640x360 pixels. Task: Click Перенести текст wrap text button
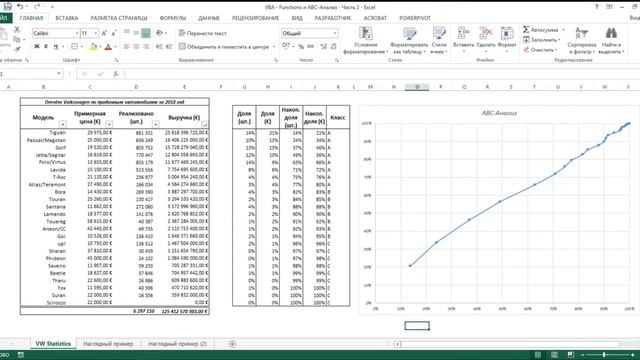point(202,33)
